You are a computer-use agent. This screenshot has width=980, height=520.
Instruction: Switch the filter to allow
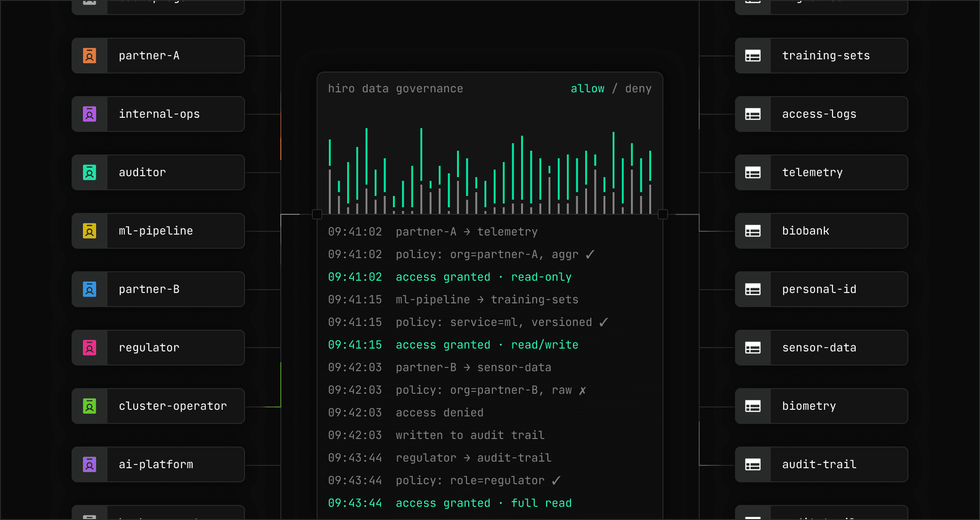[x=587, y=89]
